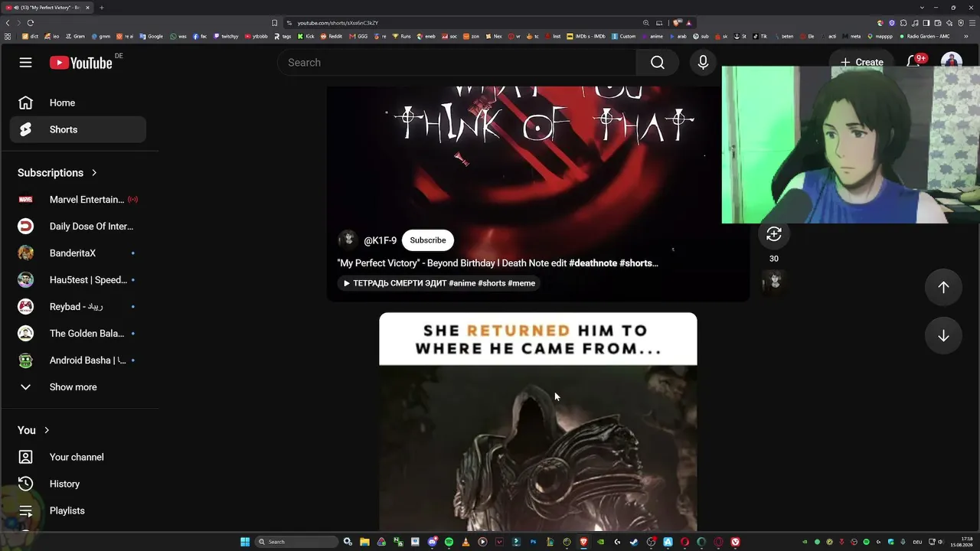Open the Google bookmark
The image size is (980, 551).
tap(152, 36)
